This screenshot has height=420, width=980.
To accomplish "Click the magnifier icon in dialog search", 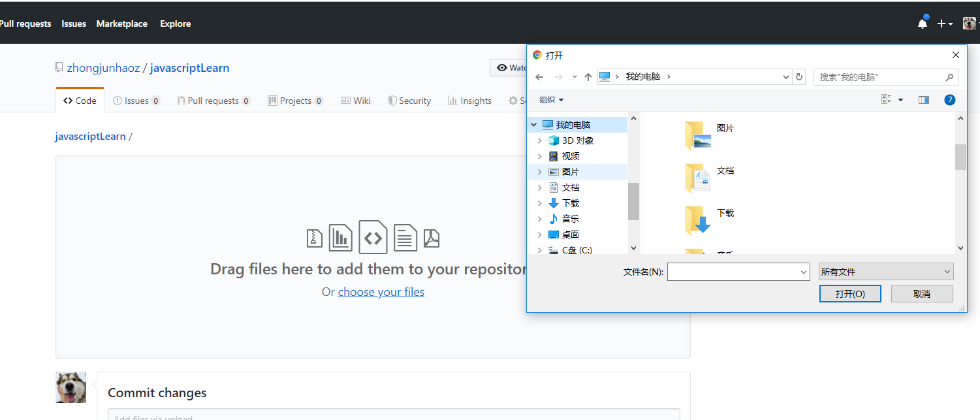I will [x=949, y=77].
